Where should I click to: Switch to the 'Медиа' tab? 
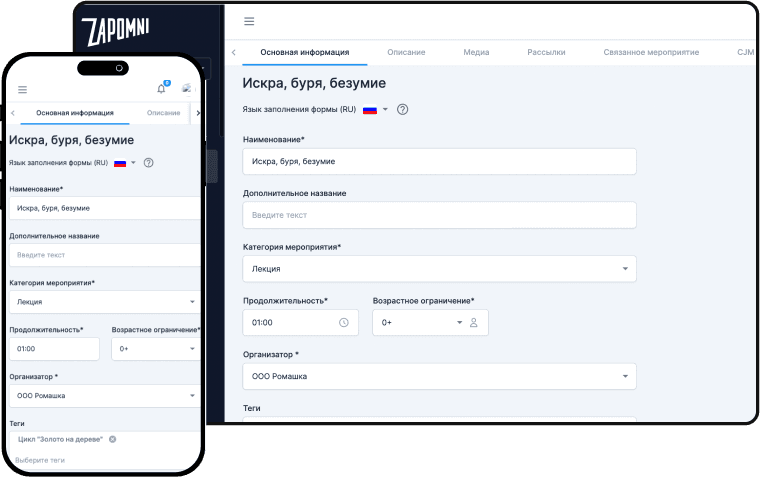476,52
